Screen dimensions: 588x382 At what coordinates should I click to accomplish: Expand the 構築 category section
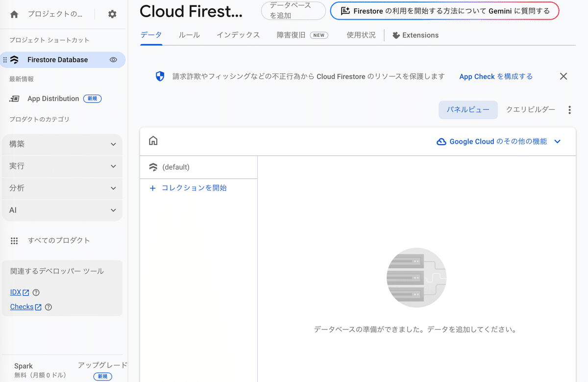point(62,144)
